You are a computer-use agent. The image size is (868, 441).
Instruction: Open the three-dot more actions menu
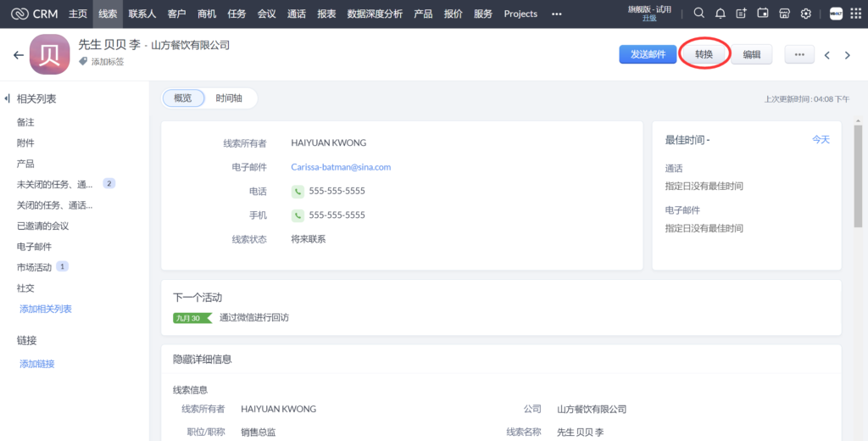click(798, 54)
